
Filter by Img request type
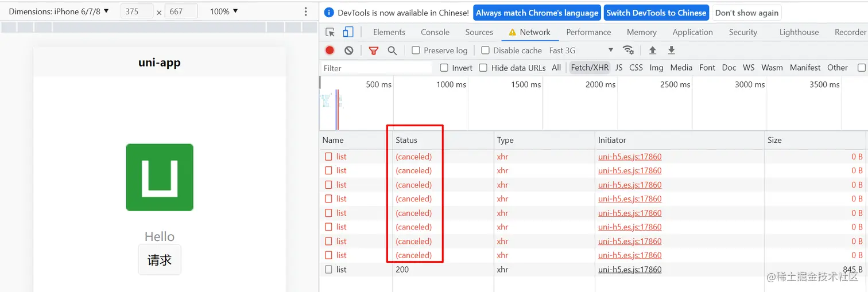(656, 68)
